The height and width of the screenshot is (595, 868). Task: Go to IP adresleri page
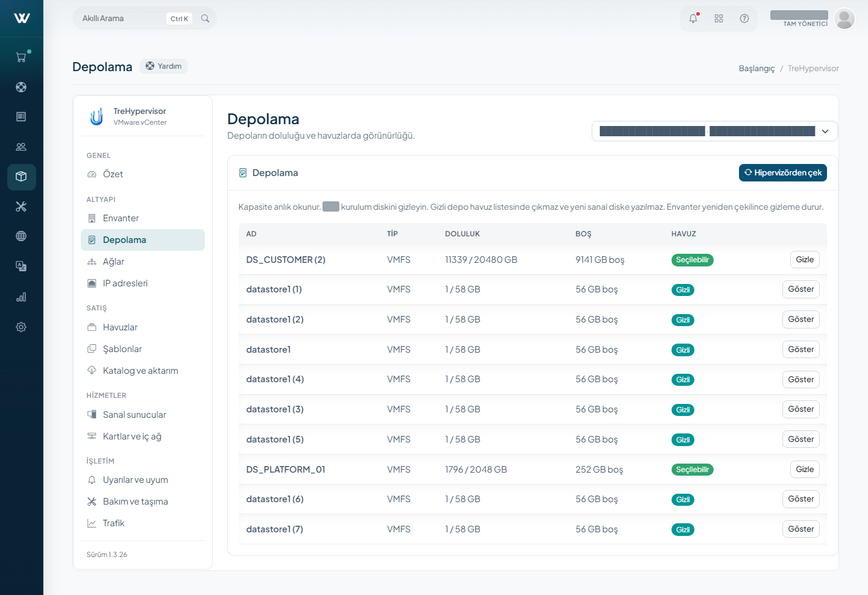coord(143,283)
